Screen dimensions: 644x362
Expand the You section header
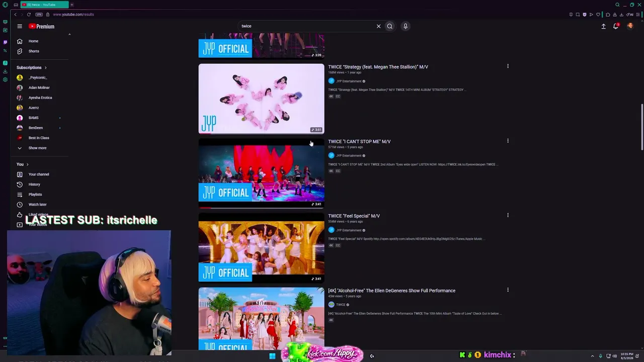point(23,164)
